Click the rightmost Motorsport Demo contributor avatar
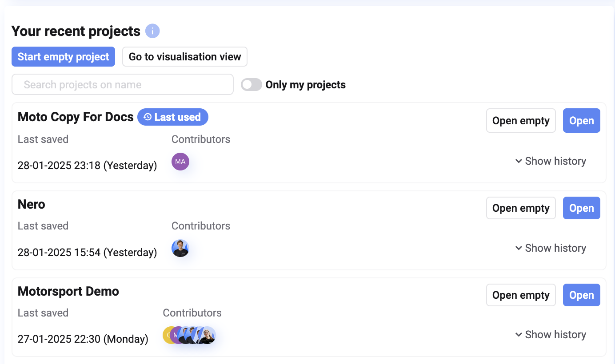615x364 pixels. point(208,335)
